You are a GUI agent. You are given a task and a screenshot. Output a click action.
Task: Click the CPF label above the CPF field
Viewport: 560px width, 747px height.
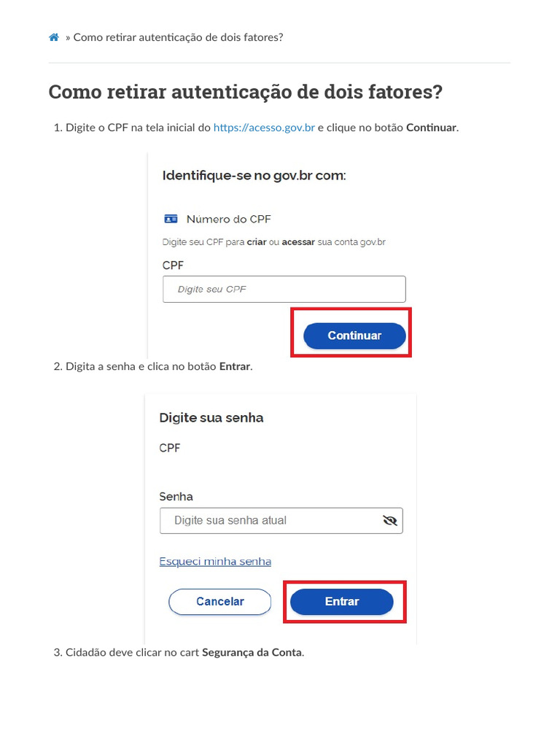pos(173,266)
